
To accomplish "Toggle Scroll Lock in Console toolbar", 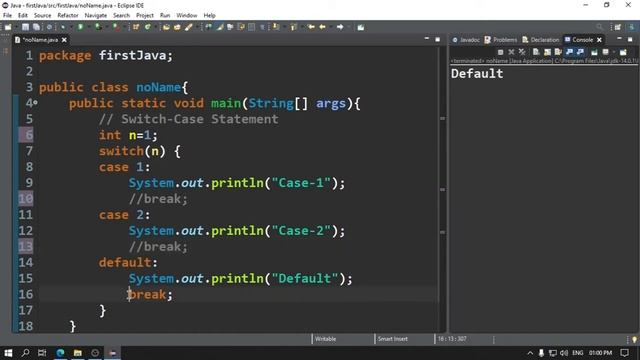I will 547,52.
